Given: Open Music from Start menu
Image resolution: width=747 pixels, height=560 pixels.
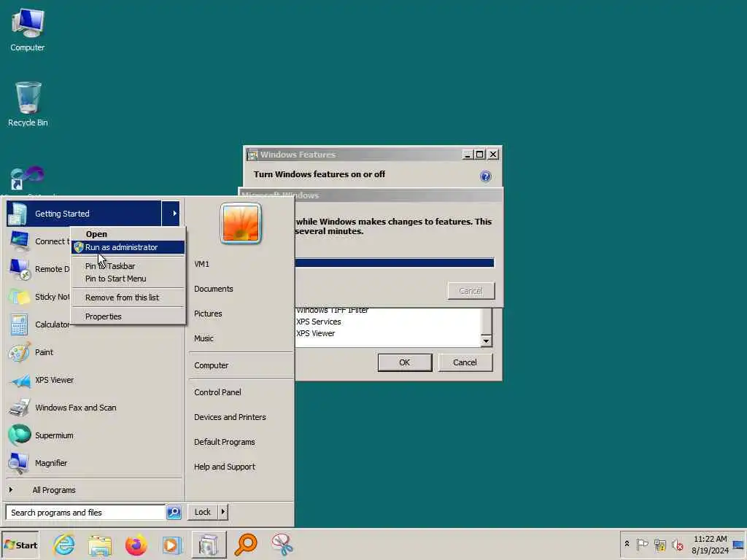Looking at the screenshot, I should [x=204, y=338].
